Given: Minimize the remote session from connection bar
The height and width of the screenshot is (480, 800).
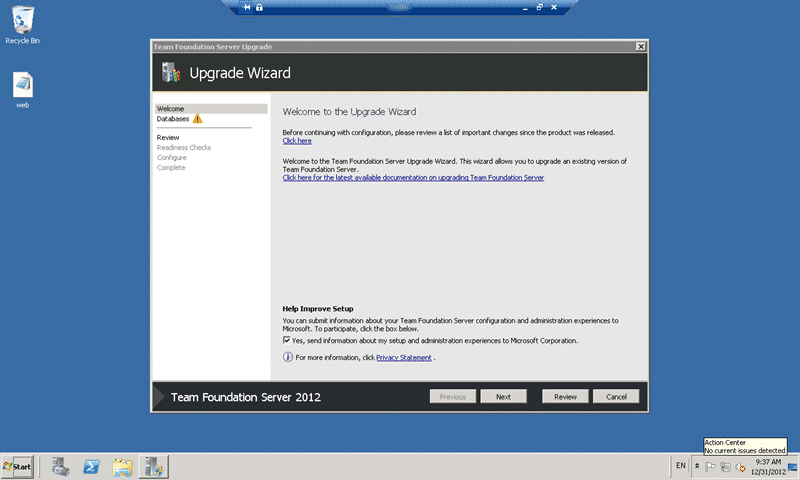Looking at the screenshot, I should 525,8.
